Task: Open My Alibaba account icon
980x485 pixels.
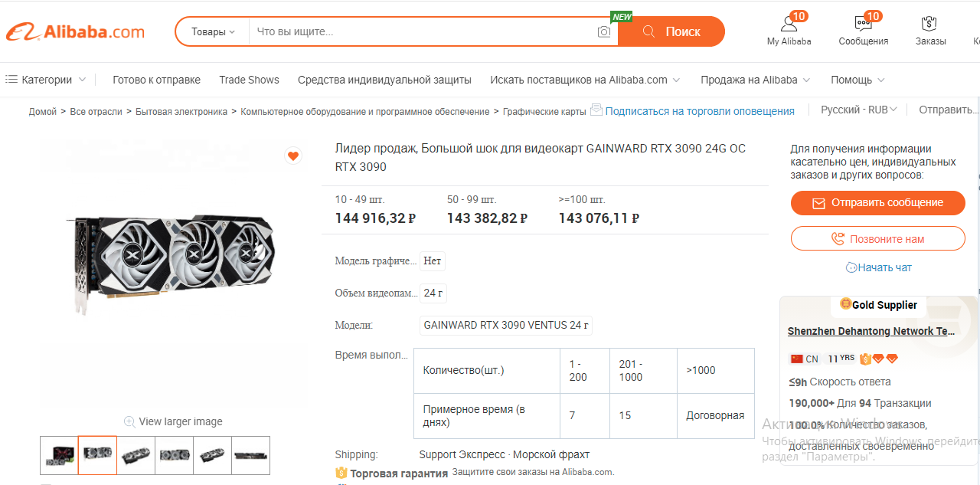Action: (x=789, y=23)
